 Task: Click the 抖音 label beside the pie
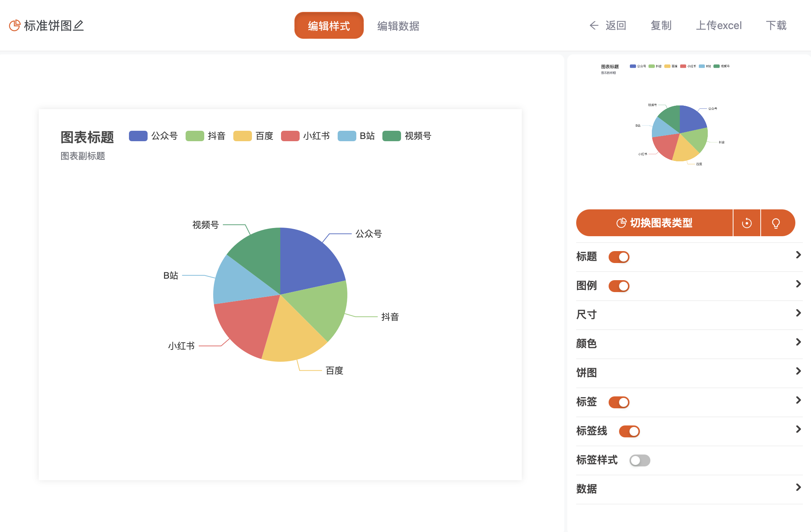tap(390, 317)
